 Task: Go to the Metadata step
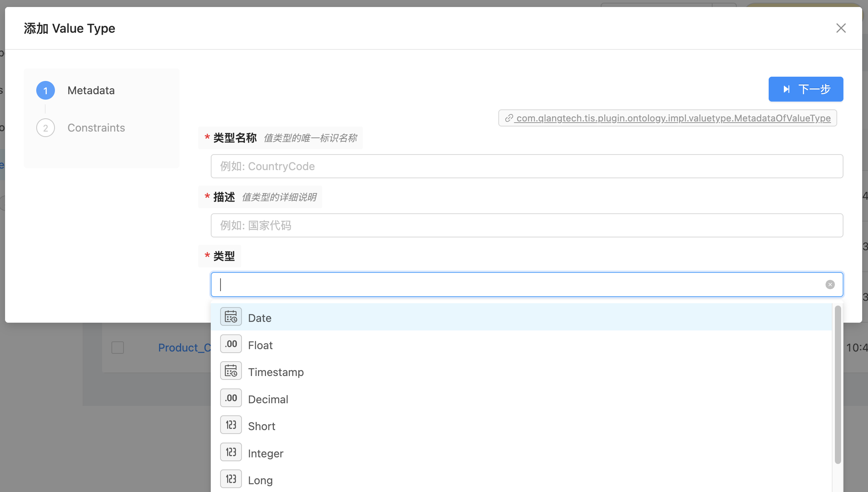coord(91,90)
